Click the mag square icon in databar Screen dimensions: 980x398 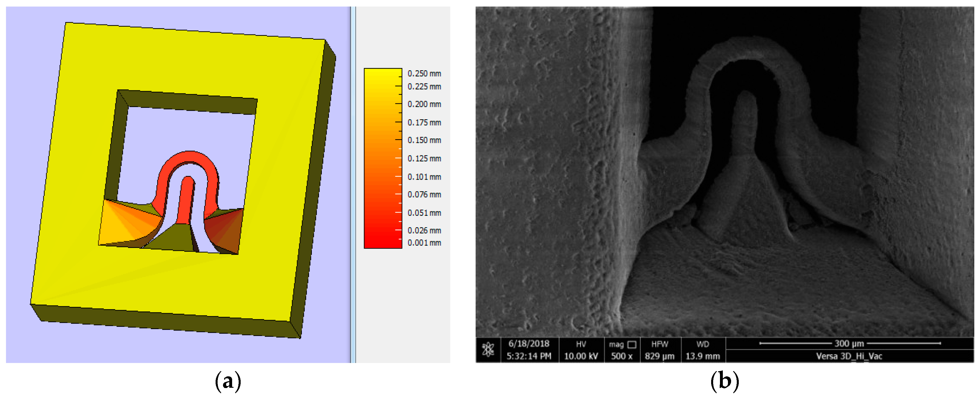pos(631,344)
